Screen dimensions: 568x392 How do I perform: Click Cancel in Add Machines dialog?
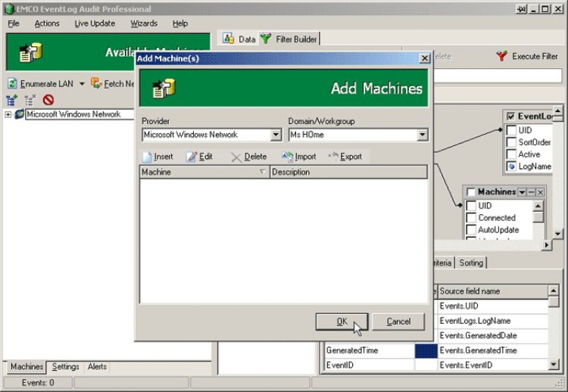[398, 322]
